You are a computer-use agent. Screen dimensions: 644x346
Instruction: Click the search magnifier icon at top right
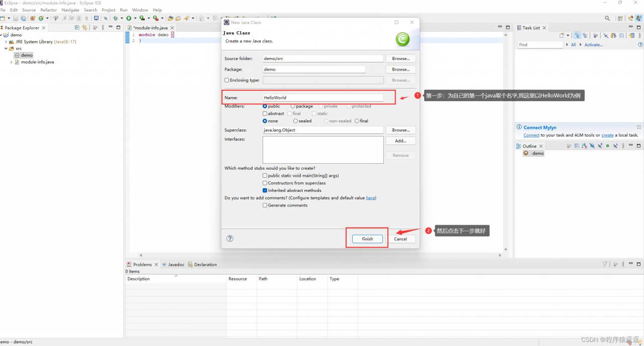coord(607,18)
